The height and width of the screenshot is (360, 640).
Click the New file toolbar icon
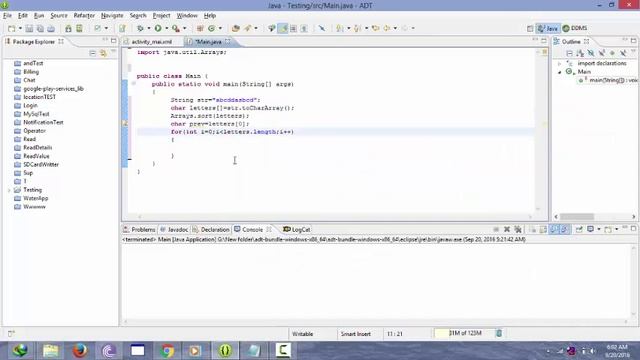pyautogui.click(x=12, y=28)
